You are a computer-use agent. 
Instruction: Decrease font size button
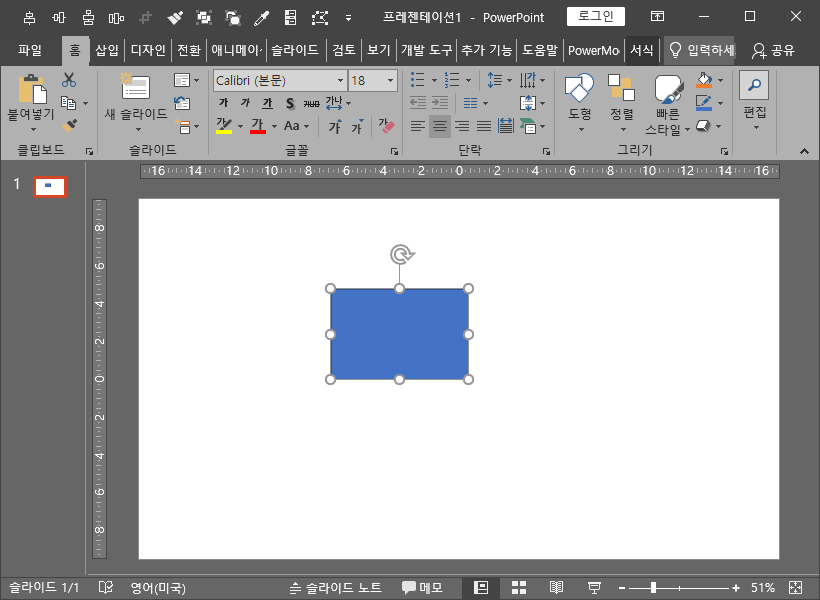point(358,126)
